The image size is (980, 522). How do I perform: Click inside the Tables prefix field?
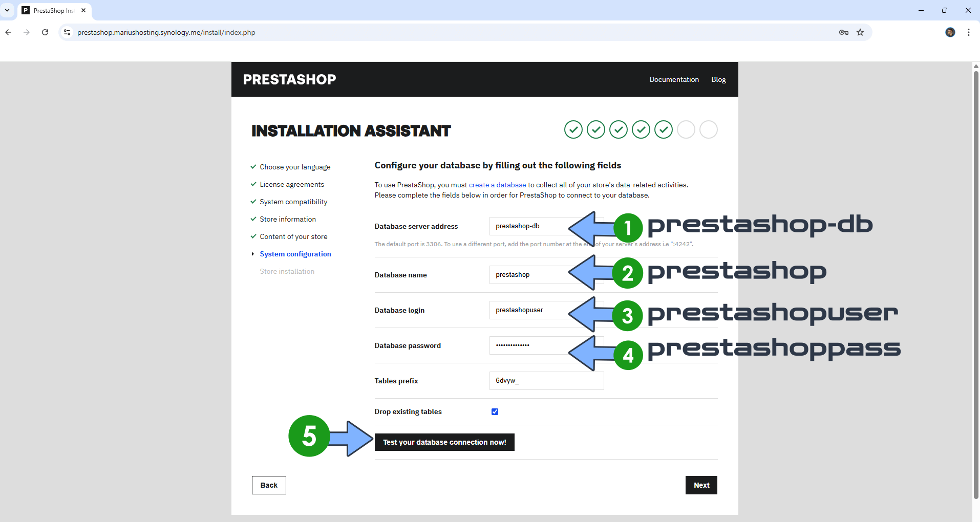546,381
